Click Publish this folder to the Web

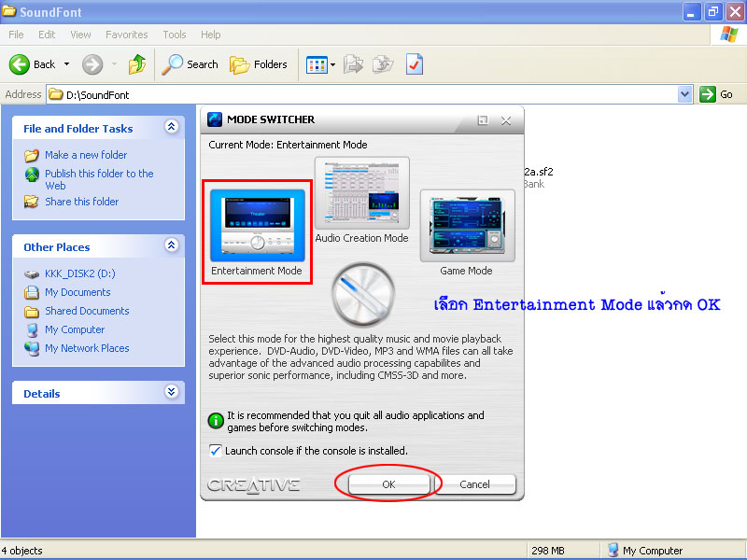(x=99, y=179)
